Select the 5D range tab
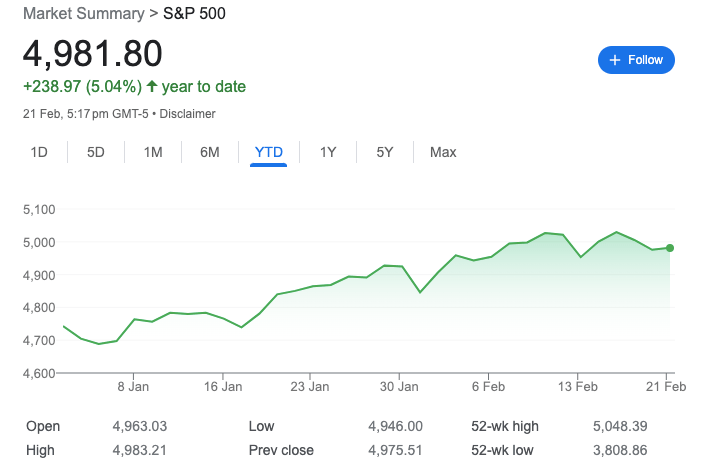Viewport: 710px width, 469px height. tap(96, 152)
